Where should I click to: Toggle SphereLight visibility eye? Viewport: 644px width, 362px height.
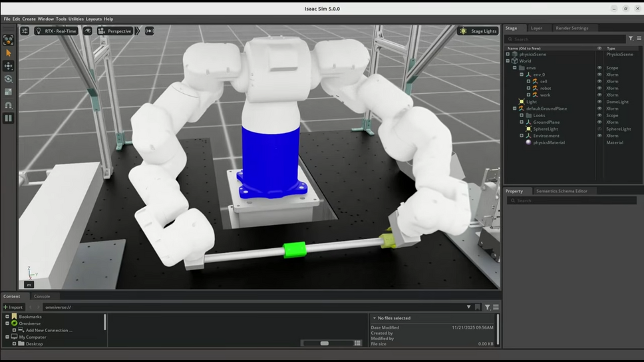[599, 129]
